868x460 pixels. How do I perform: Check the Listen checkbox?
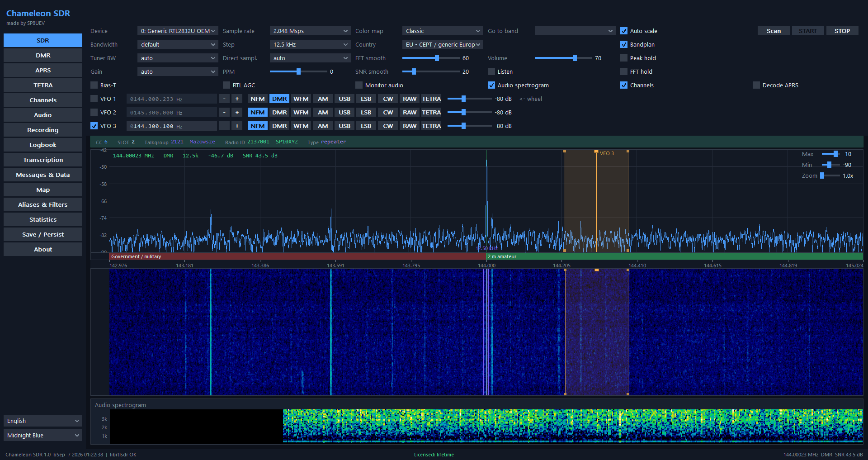(x=491, y=71)
